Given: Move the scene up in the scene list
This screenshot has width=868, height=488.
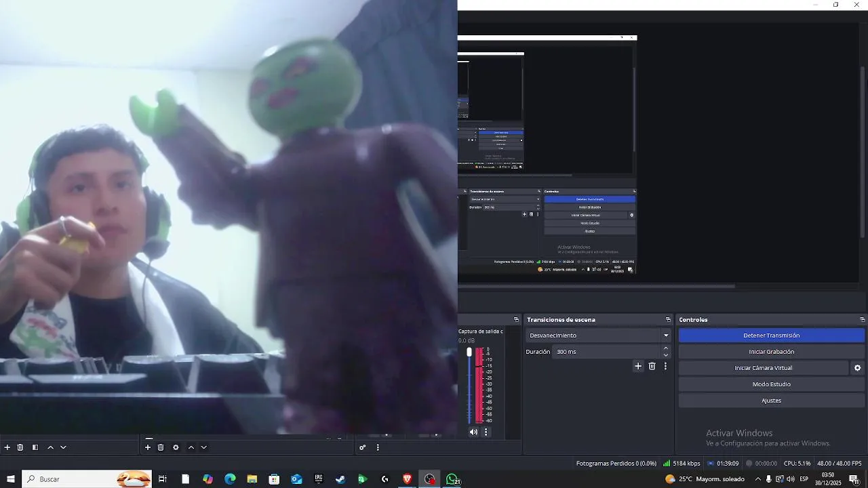Looking at the screenshot, I should pos(50,447).
